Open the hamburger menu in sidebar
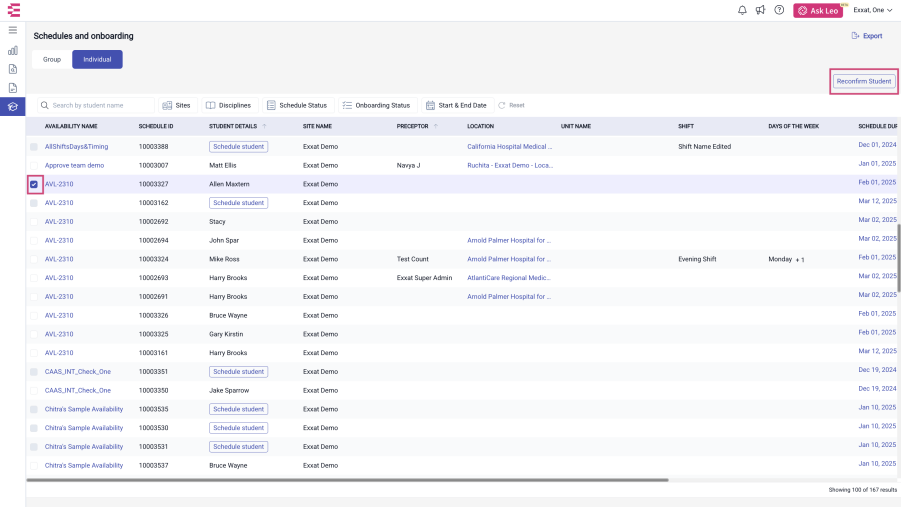The image size is (902, 507). (13, 30)
